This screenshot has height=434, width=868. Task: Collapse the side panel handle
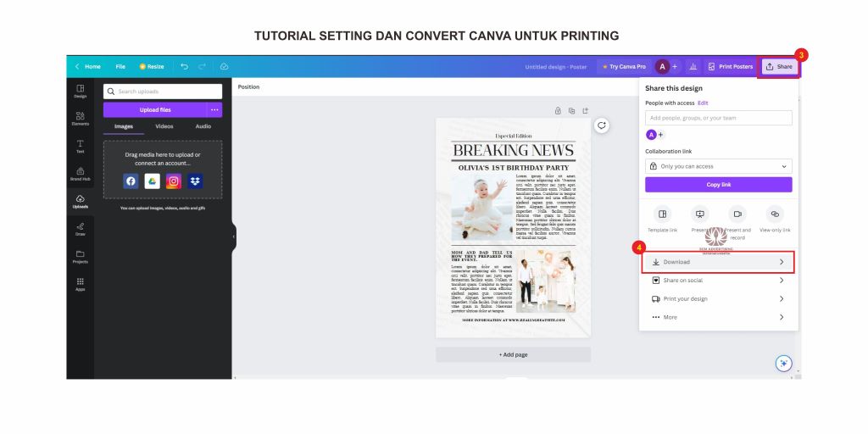tap(234, 236)
